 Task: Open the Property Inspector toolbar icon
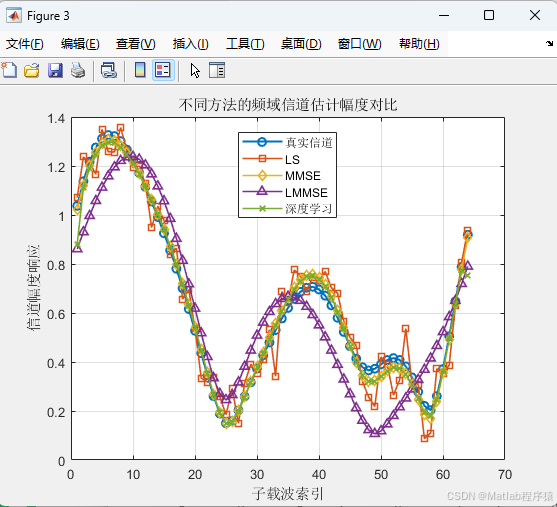[217, 70]
